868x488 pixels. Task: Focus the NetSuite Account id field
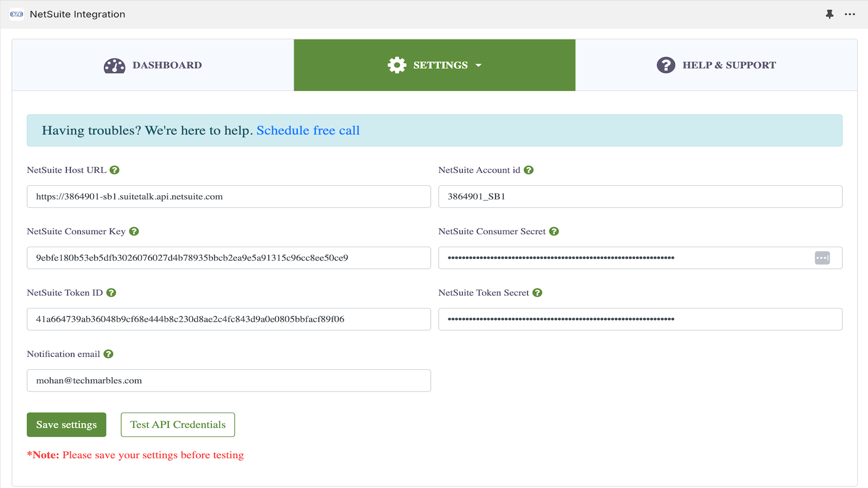pos(640,197)
